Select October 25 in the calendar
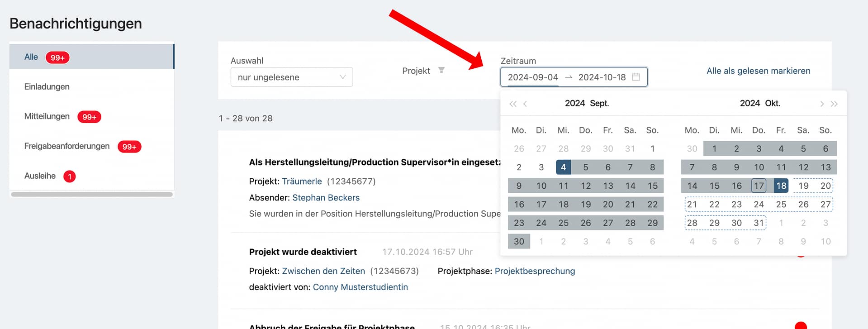 tap(781, 205)
